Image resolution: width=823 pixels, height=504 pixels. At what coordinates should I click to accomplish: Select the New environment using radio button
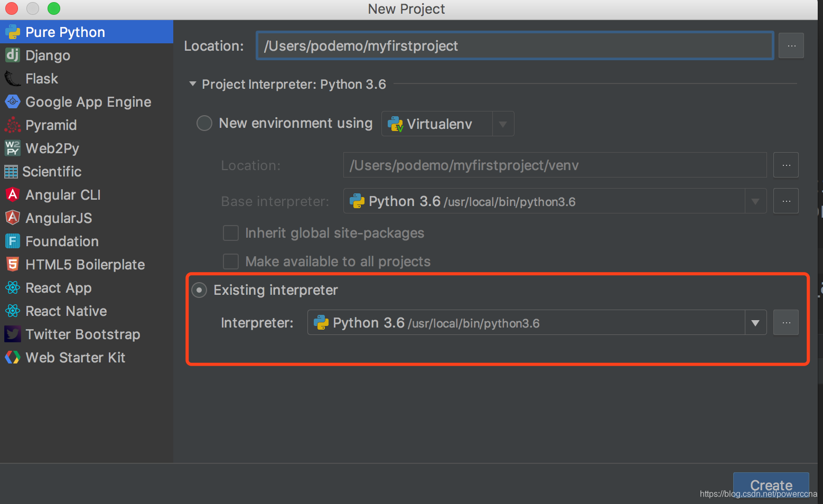coord(204,123)
